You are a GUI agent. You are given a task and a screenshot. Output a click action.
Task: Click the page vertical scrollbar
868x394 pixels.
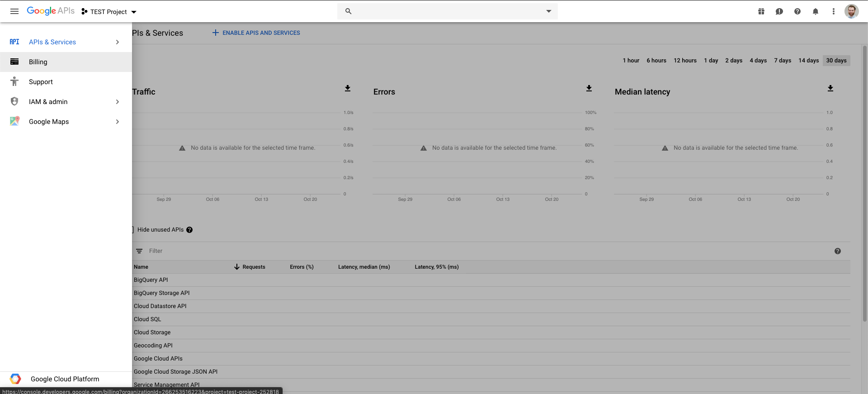865,183
